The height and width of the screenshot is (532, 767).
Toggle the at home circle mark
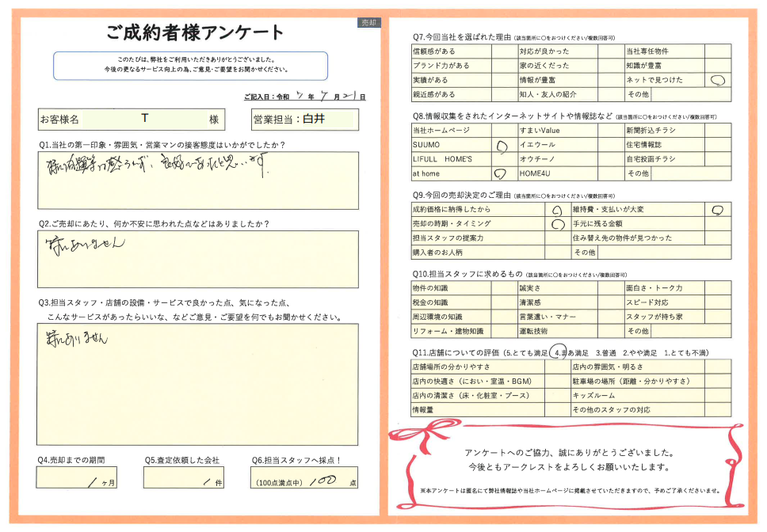coord(499,173)
